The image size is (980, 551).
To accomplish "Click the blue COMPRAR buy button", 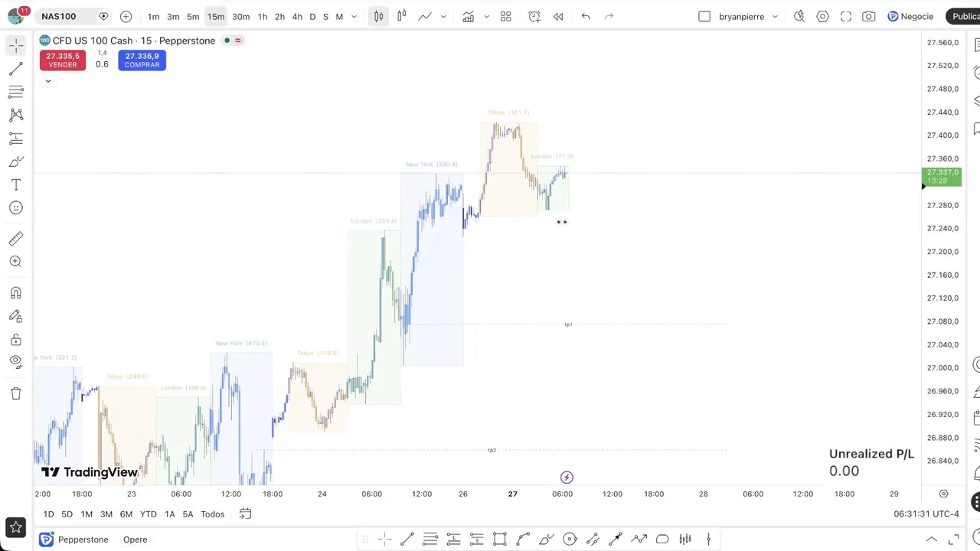I will point(142,60).
